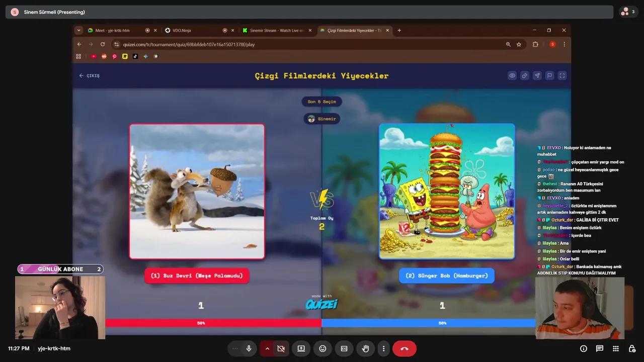Click the red 50% vote bar
Image resolution: width=644 pixels, height=362 pixels.
213,323
